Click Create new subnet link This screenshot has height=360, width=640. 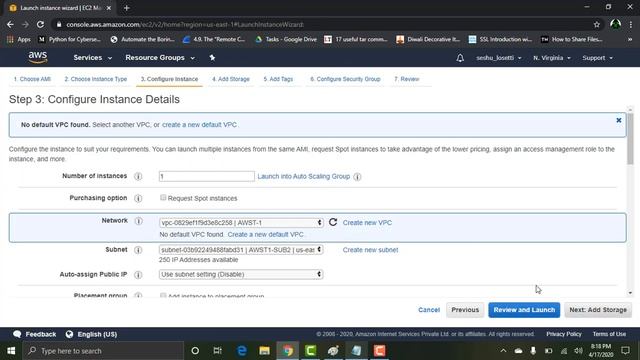coord(370,250)
